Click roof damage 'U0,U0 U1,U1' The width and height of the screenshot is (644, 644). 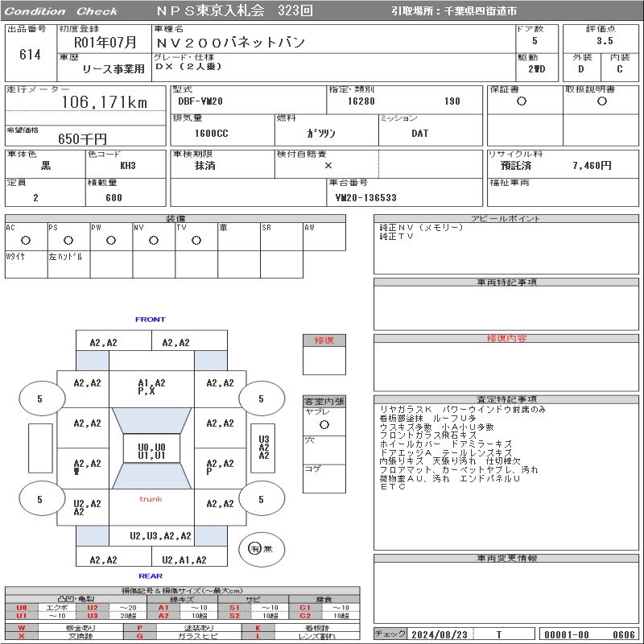tap(151, 451)
